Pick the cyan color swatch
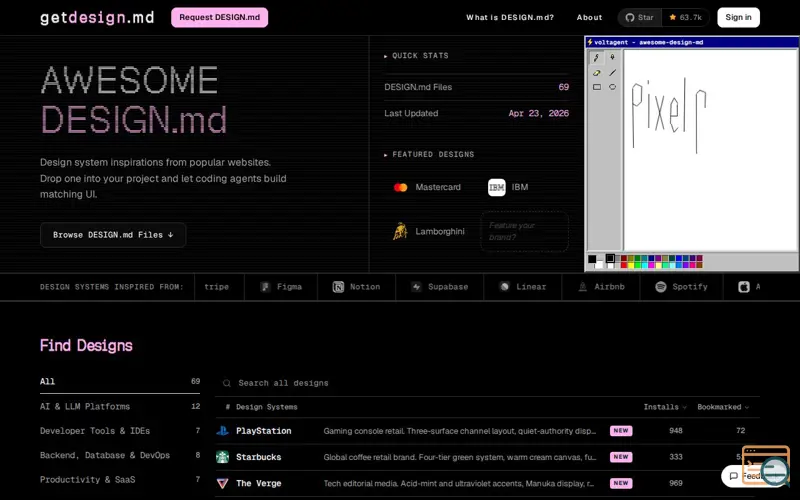800x500 pixels. pos(644,265)
